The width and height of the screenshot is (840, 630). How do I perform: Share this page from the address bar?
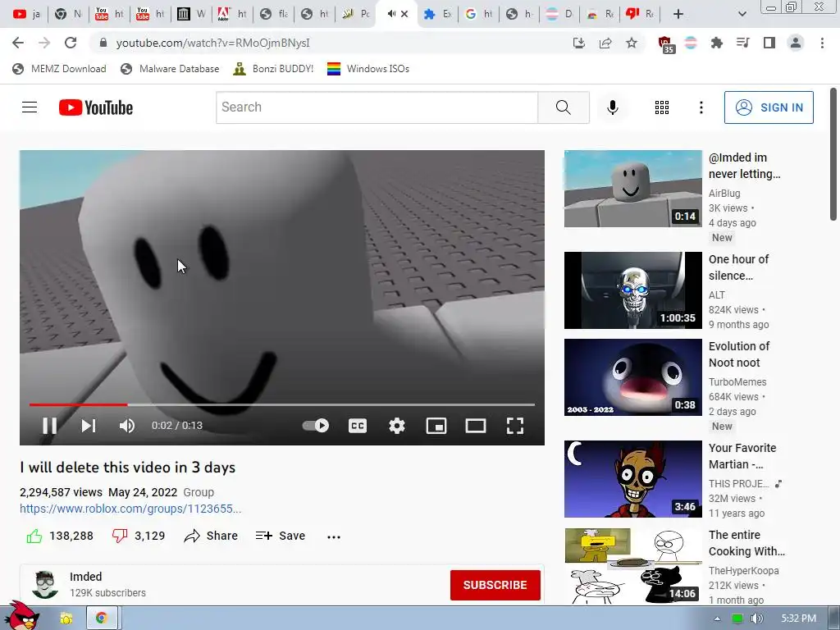click(x=605, y=43)
